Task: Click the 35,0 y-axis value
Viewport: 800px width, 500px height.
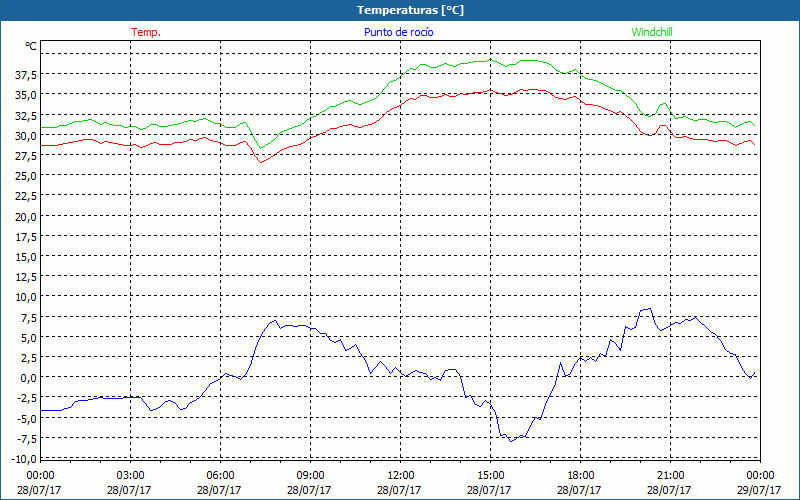Action: 26,95
